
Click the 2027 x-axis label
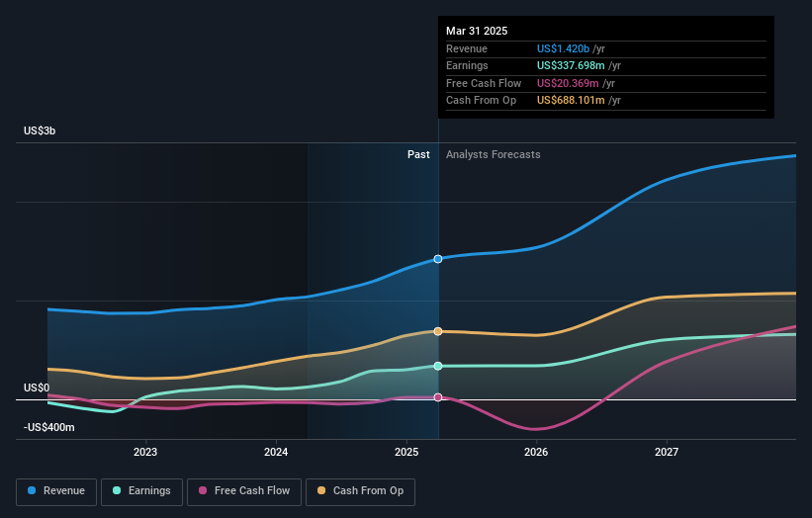pos(667,452)
